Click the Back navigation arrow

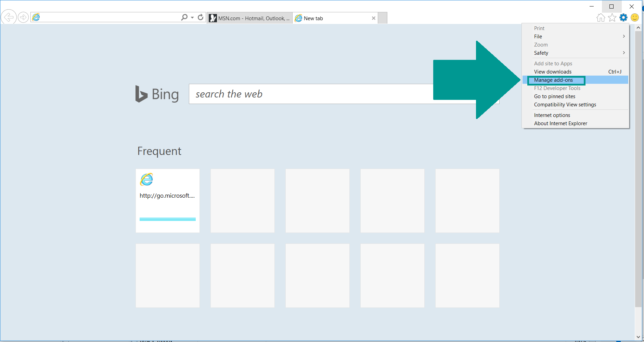pyautogui.click(x=9, y=17)
